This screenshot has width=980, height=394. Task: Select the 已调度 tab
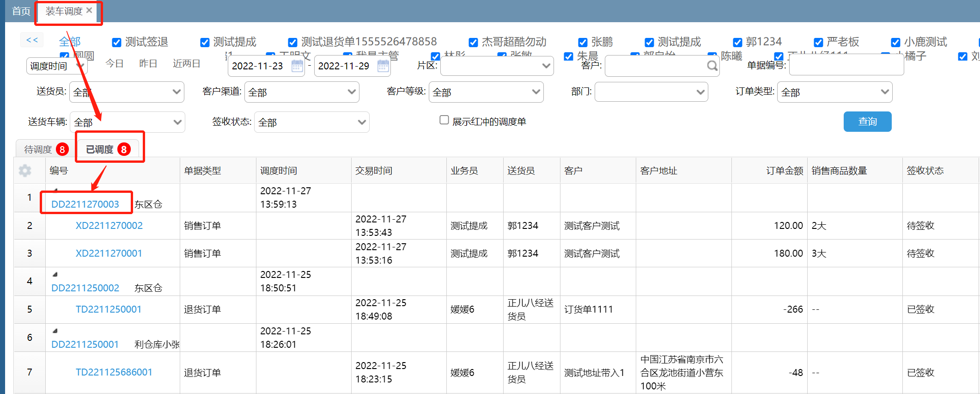(108, 149)
